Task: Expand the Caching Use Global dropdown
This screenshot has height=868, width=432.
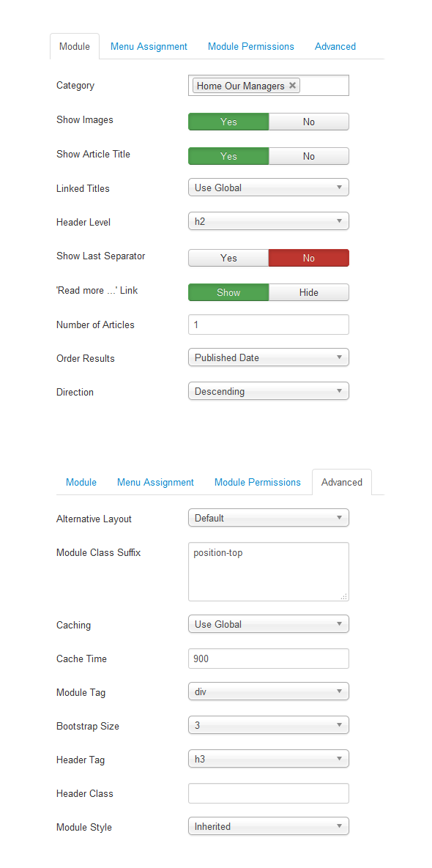Action: pyautogui.click(x=269, y=624)
